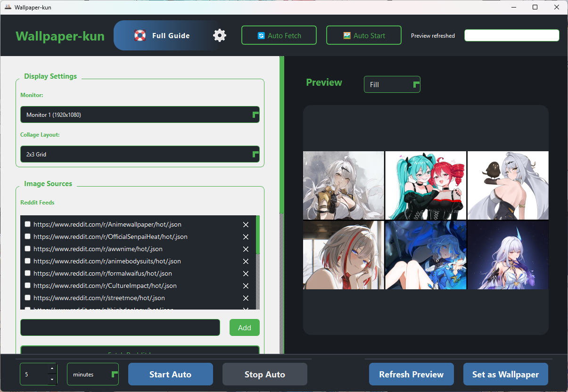This screenshot has height=392, width=568.
Task: Click the green Add button
Action: 245,327
